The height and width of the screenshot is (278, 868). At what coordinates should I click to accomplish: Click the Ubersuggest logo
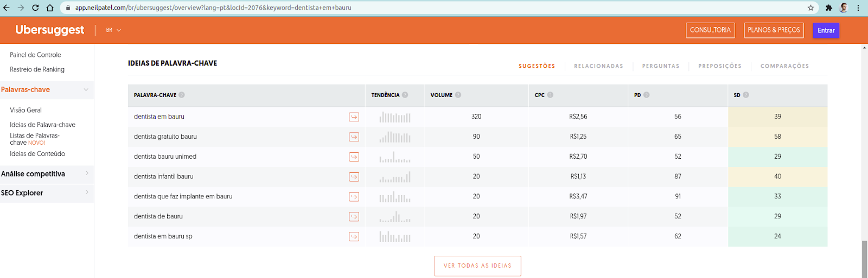pos(49,30)
